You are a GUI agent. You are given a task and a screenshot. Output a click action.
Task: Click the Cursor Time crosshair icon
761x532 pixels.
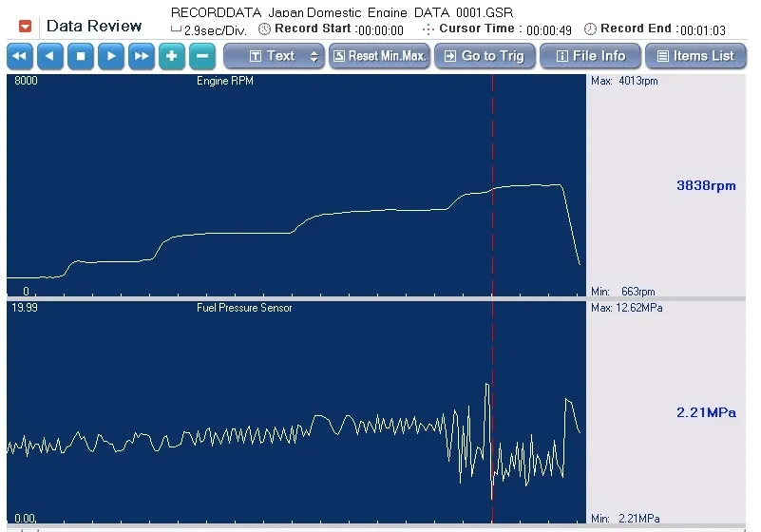click(428, 29)
